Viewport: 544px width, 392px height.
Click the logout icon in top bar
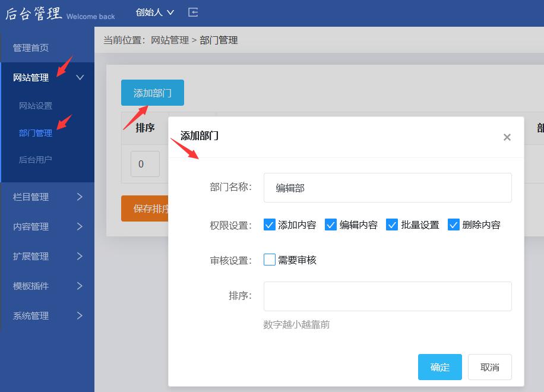(x=193, y=12)
